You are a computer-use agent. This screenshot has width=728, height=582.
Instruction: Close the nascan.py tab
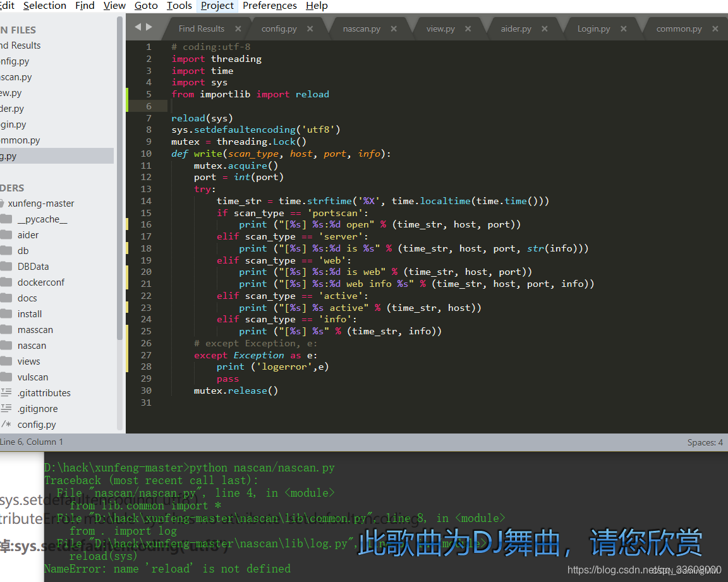coord(394,29)
